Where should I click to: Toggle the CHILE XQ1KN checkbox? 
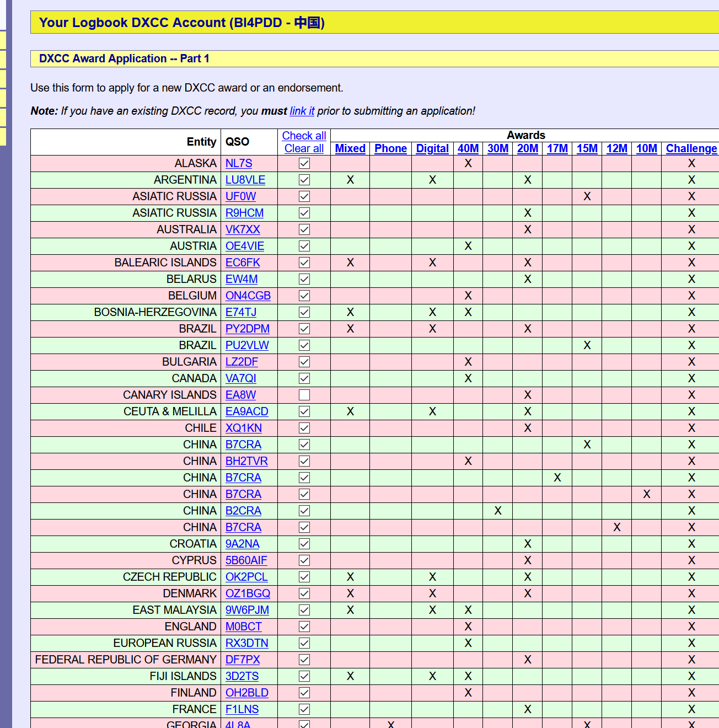coord(304,428)
